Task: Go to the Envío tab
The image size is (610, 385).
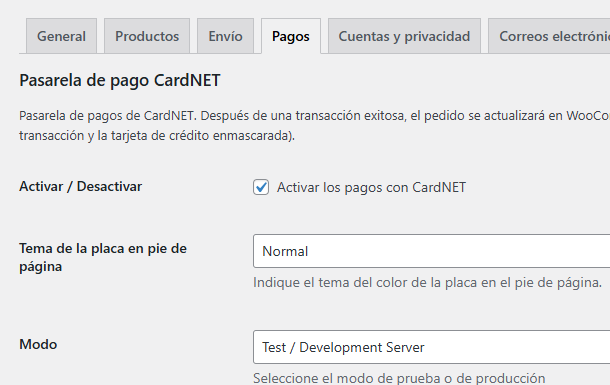Action: pos(225,36)
